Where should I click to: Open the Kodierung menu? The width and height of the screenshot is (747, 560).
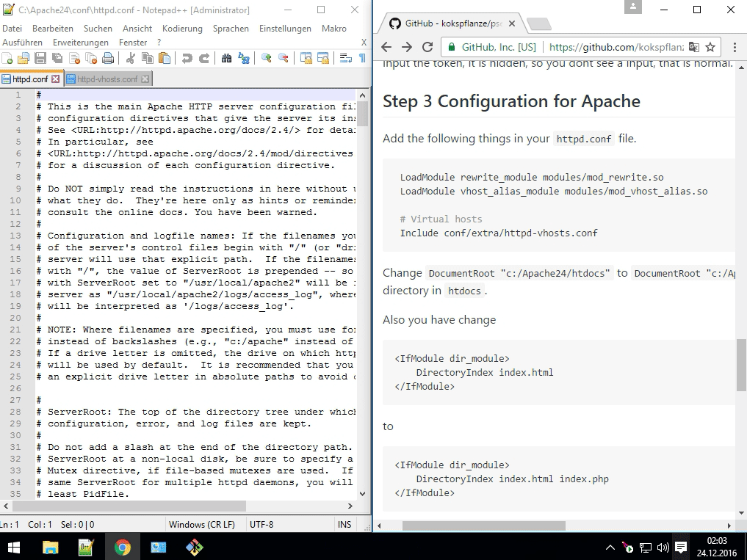pyautogui.click(x=182, y=29)
